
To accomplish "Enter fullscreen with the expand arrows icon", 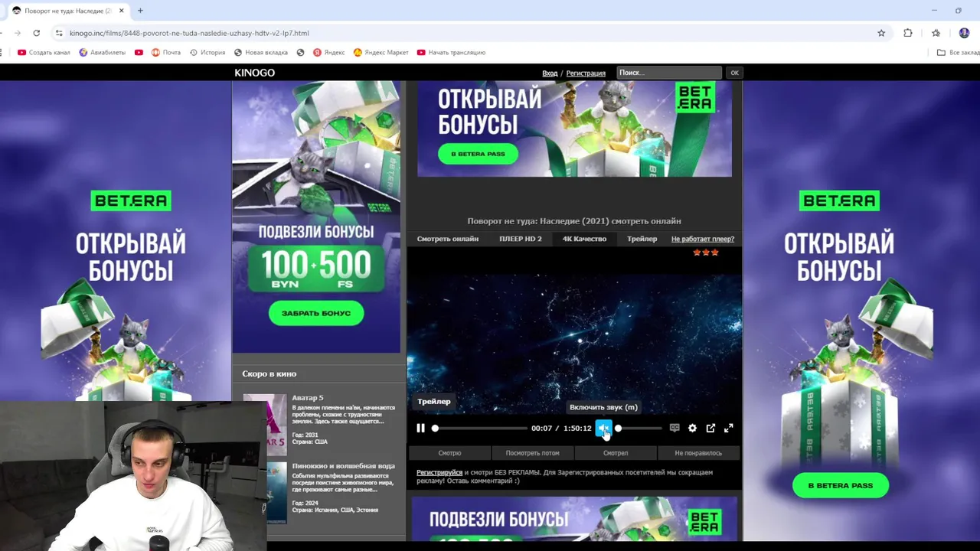I will point(728,428).
